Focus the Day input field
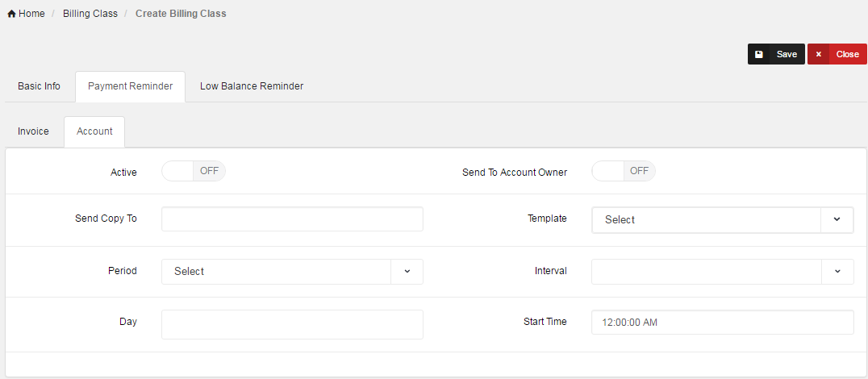868x379 pixels. (x=292, y=324)
